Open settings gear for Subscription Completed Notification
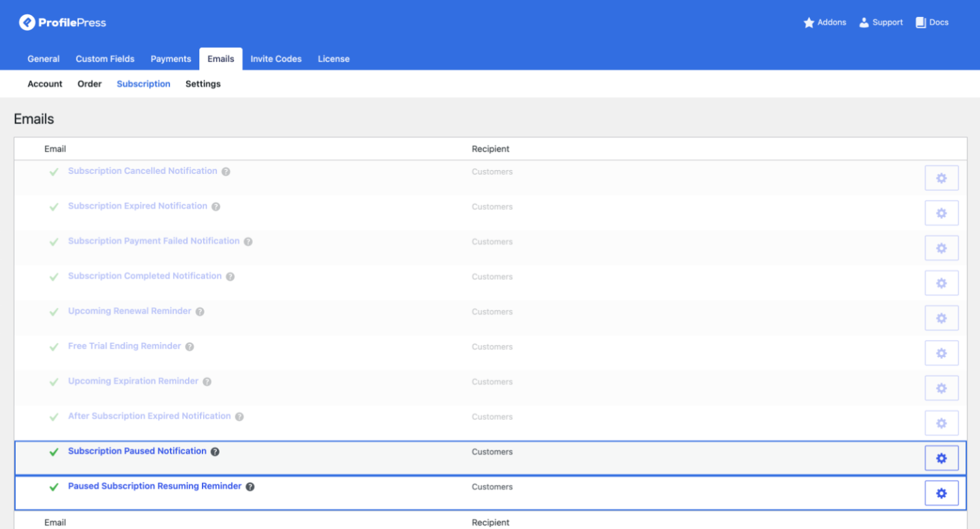The image size is (980, 529). (x=941, y=283)
